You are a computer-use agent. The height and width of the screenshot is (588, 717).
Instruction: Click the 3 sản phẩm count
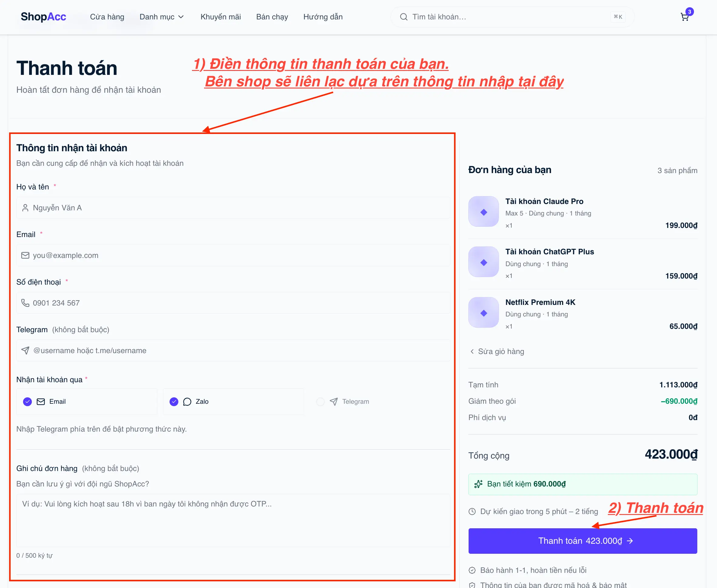click(x=677, y=171)
